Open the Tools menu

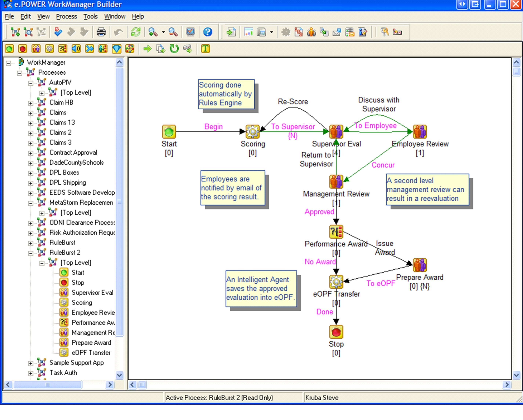[90, 17]
